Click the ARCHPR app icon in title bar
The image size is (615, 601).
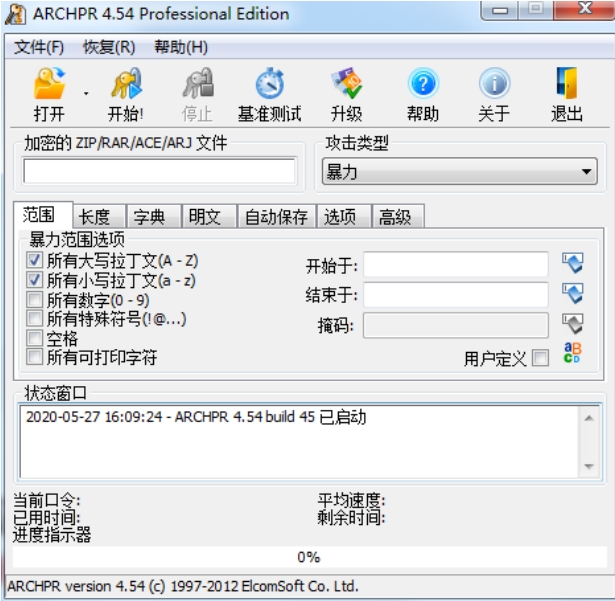tap(16, 15)
